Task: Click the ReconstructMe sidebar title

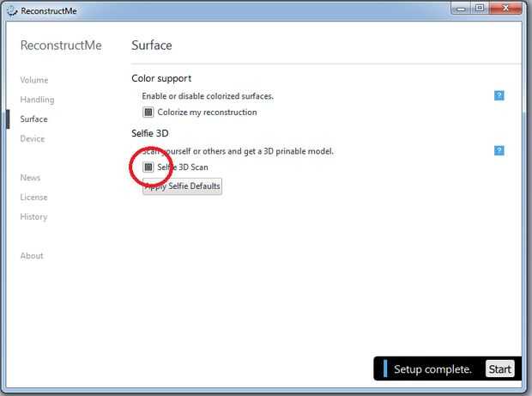Action: coord(61,46)
